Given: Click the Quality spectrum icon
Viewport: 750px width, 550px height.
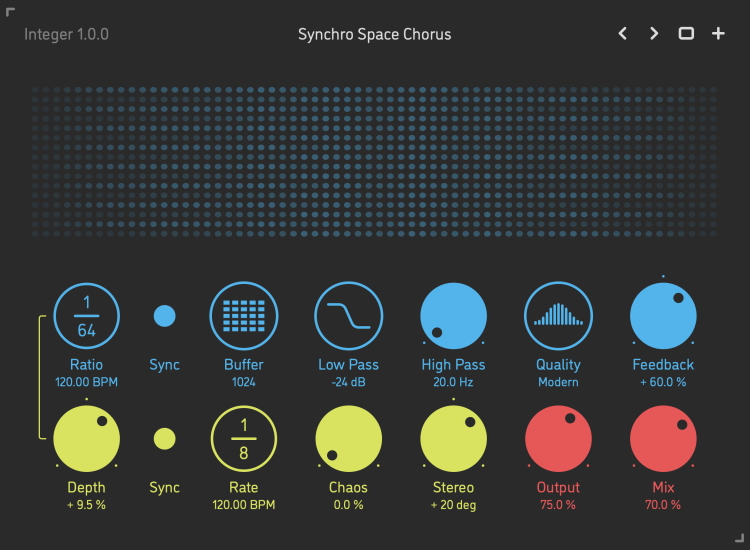Looking at the screenshot, I should pyautogui.click(x=558, y=316).
